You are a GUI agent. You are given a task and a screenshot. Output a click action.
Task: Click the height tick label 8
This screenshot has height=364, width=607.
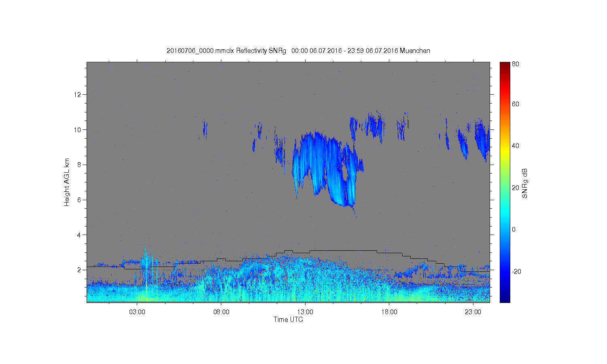point(80,165)
